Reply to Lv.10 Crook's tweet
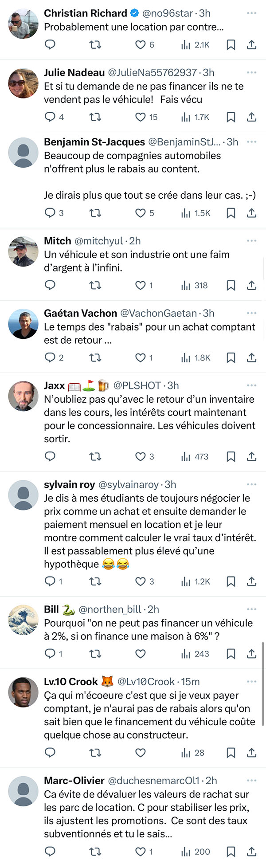 click(x=50, y=753)
